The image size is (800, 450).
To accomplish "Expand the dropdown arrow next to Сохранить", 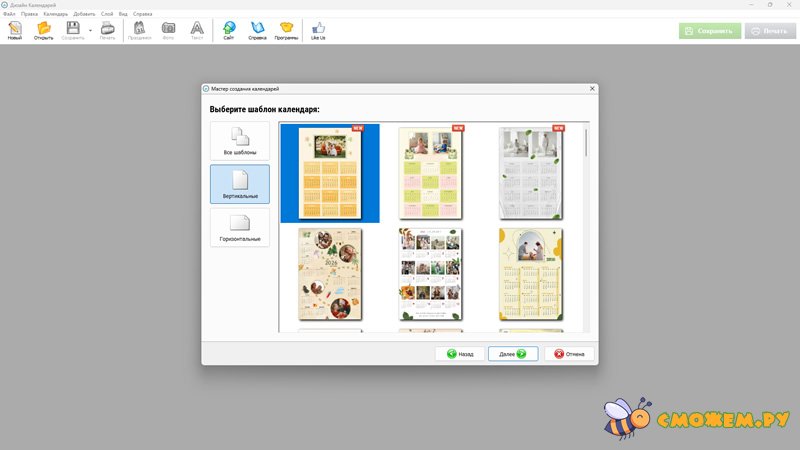I will pos(90,30).
